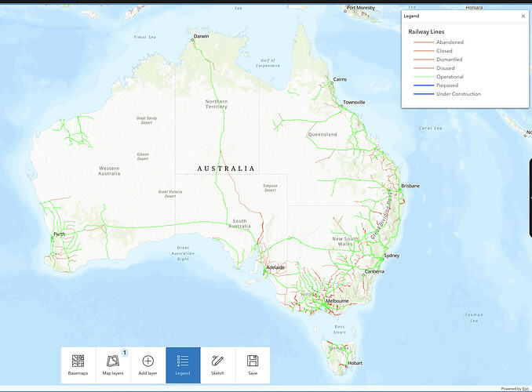Click the Perth city marker
This screenshot has height=392, width=532.
click(x=52, y=238)
